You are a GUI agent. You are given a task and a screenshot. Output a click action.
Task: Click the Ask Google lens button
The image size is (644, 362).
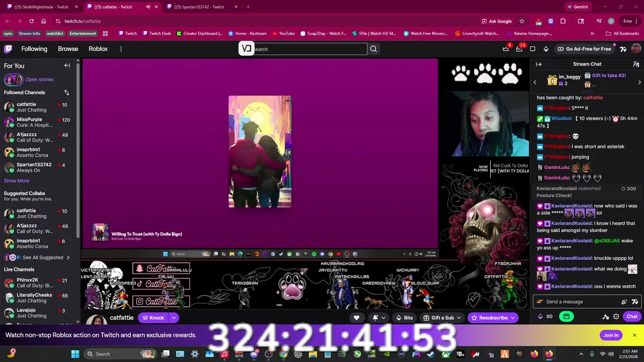497,21
